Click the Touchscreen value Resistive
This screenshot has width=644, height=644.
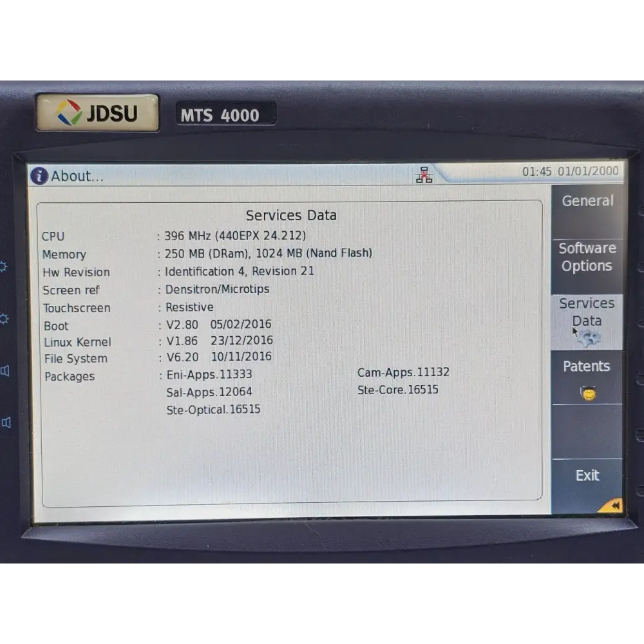pos(189,307)
